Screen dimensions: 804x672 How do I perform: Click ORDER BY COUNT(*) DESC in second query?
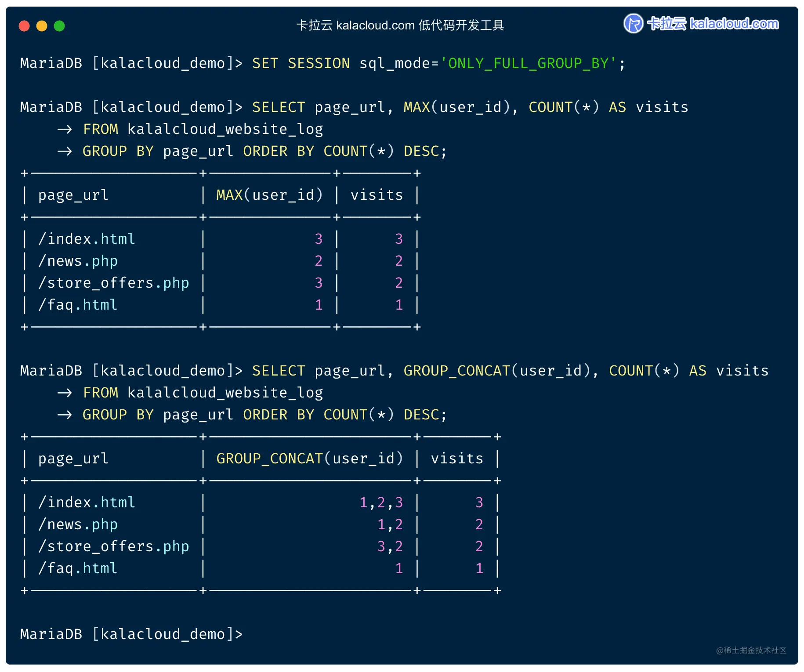coord(345,415)
